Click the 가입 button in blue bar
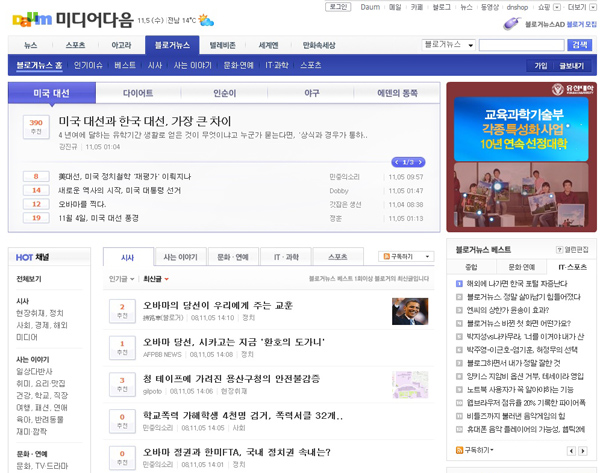The height and width of the screenshot is (473, 600). click(x=541, y=66)
